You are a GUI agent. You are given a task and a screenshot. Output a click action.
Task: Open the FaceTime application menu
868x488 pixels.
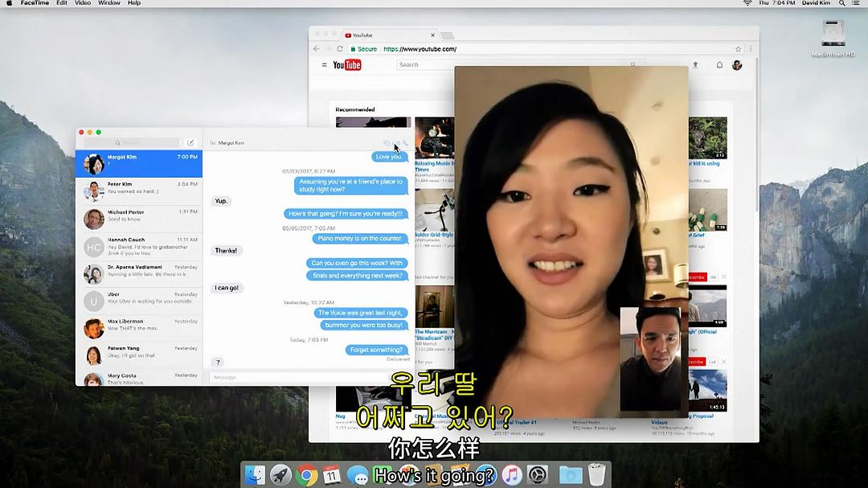35,3
